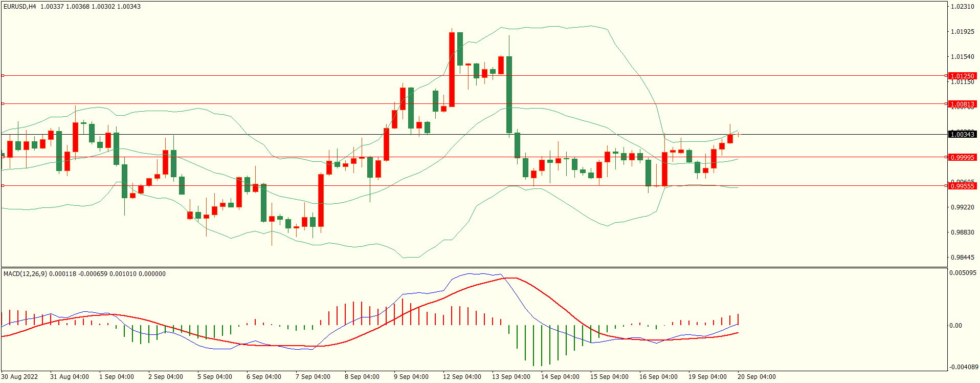
Task: Click the 1 Sep 04:00 time label
Action: pyautogui.click(x=116, y=377)
